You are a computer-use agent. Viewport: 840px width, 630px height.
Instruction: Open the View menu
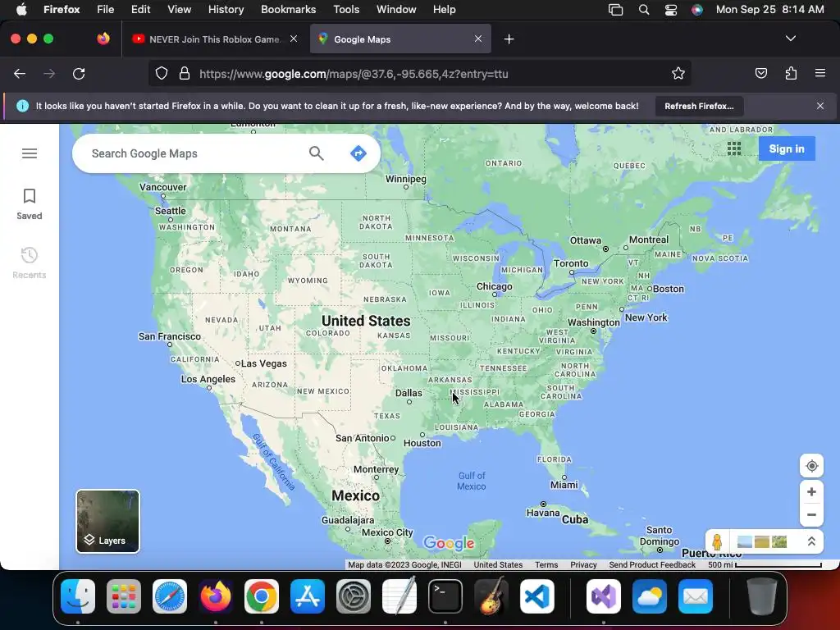179,10
